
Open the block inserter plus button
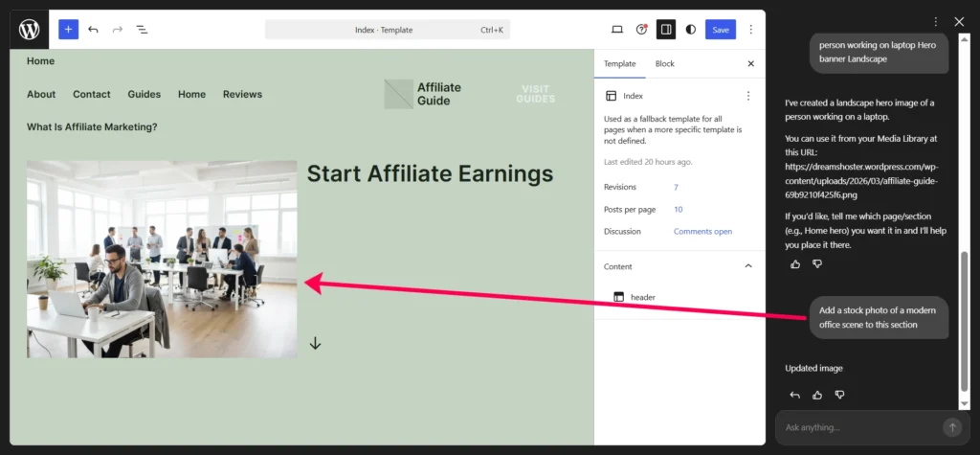(x=68, y=30)
